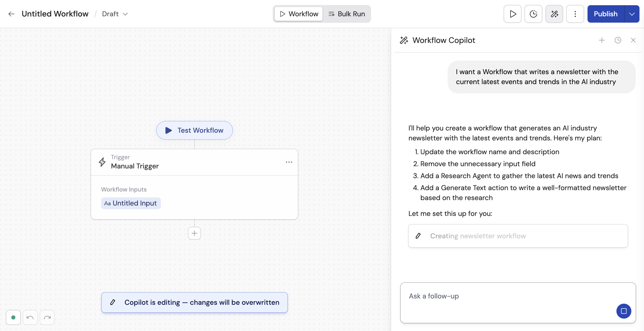Open the Publish options chevron

(x=632, y=14)
